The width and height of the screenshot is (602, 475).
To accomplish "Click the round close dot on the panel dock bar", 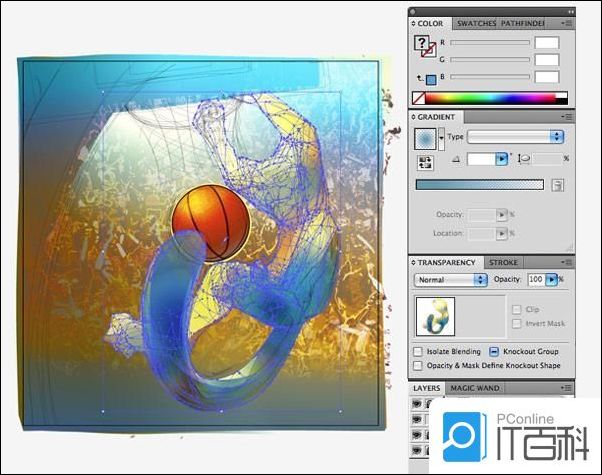I will [x=413, y=12].
